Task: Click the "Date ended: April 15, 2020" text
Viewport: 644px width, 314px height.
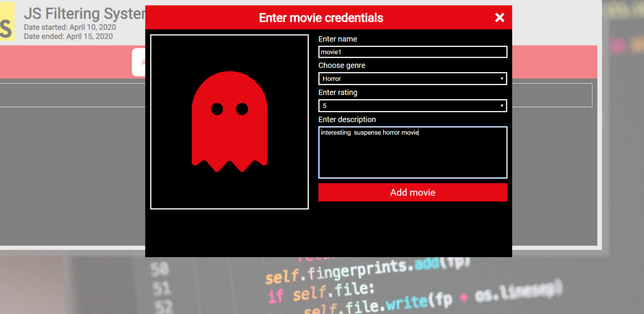Action: [x=68, y=36]
